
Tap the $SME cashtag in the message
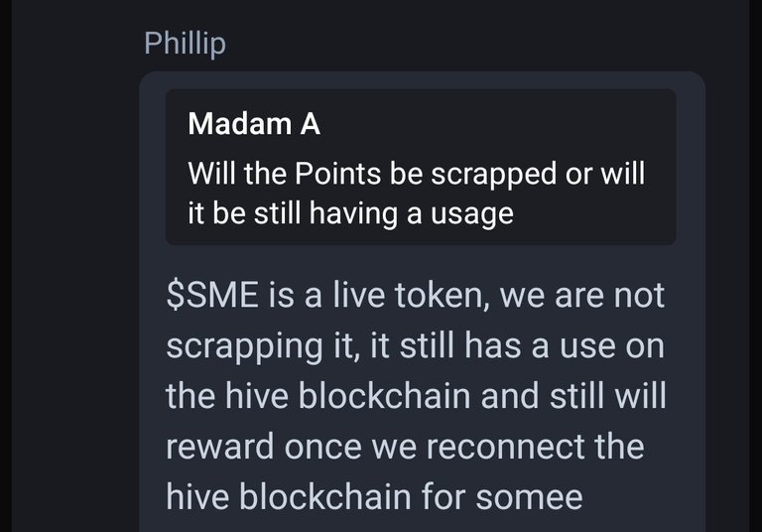pyautogui.click(x=212, y=295)
